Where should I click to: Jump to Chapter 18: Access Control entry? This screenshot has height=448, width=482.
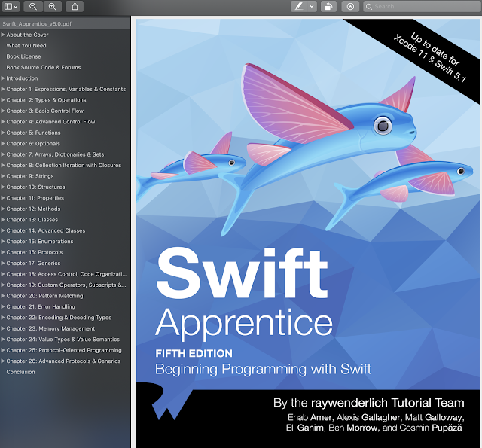point(66,274)
